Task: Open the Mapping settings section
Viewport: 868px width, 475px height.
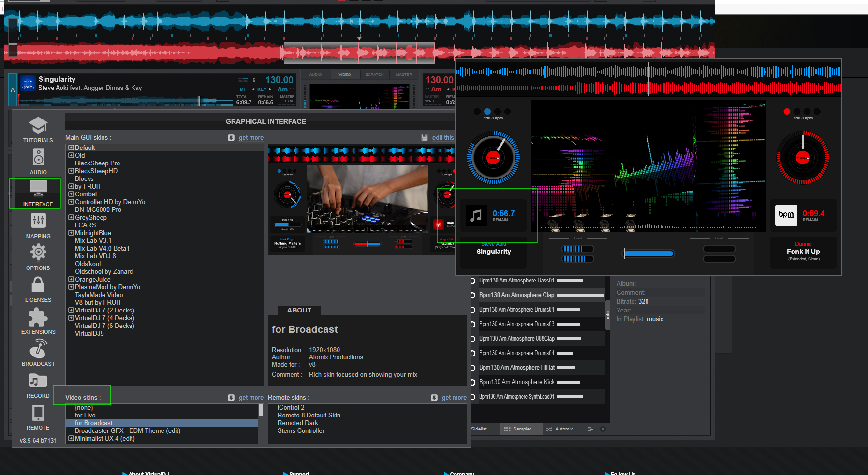Action: [x=38, y=225]
